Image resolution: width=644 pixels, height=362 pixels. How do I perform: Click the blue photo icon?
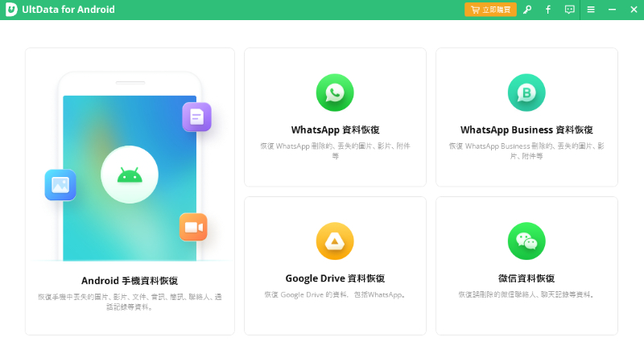pyautogui.click(x=60, y=185)
